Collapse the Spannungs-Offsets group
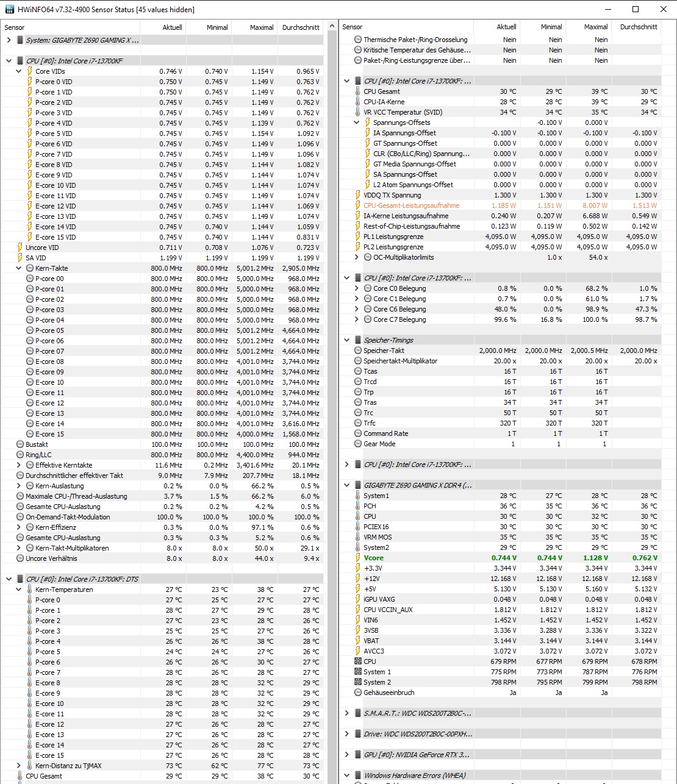 click(357, 122)
